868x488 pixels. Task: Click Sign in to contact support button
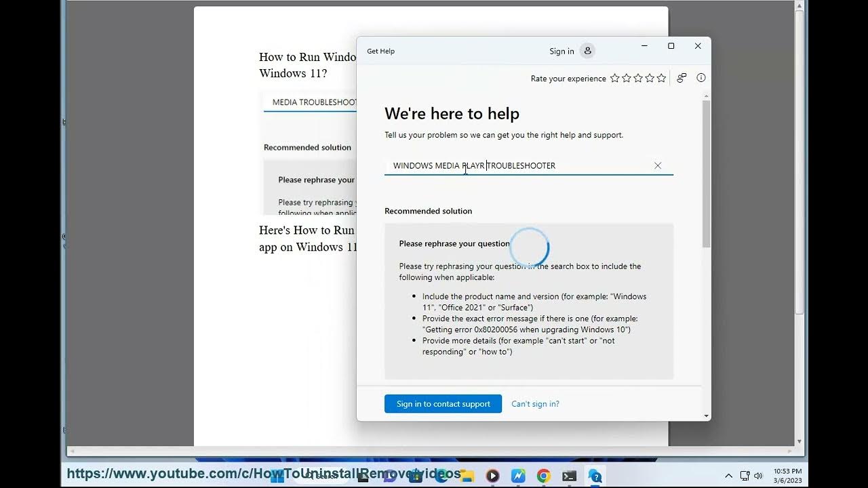point(443,404)
